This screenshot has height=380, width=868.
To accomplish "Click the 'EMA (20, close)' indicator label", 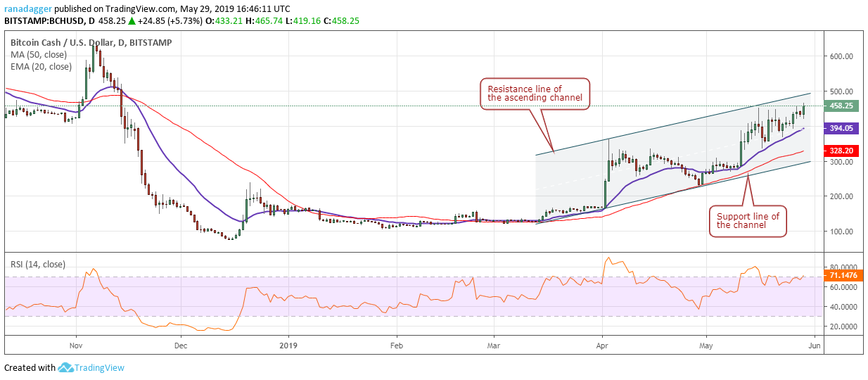I will 42,67.
